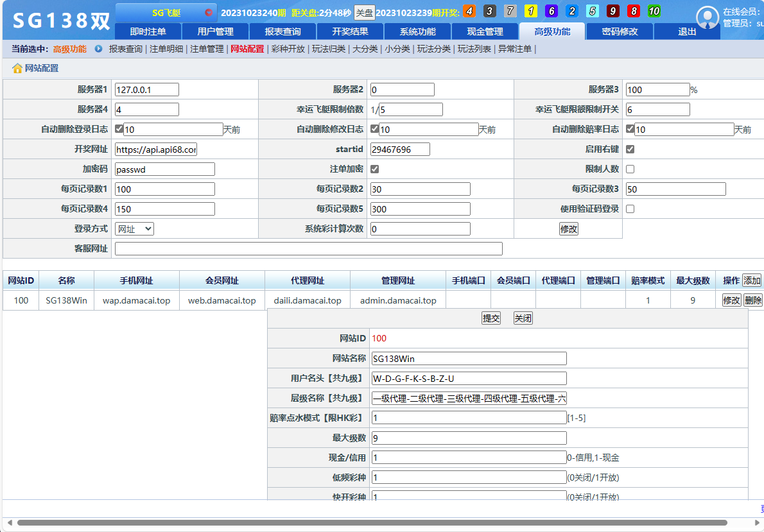The width and height of the screenshot is (764, 532).
Task: Click dark lottery ball number 3
Action: click(x=490, y=11)
